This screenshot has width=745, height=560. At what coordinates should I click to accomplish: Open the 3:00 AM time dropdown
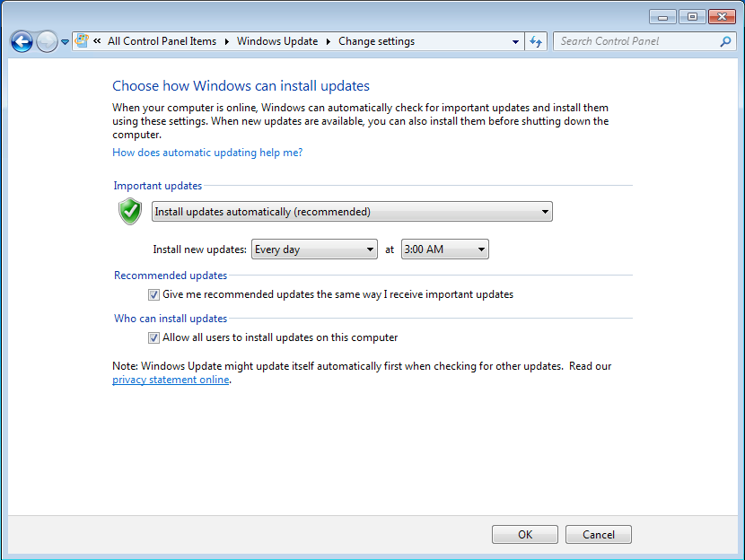444,249
